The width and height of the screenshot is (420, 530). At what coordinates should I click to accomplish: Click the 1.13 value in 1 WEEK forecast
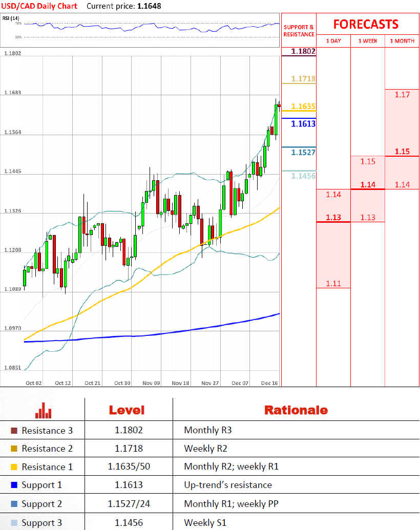tap(368, 217)
